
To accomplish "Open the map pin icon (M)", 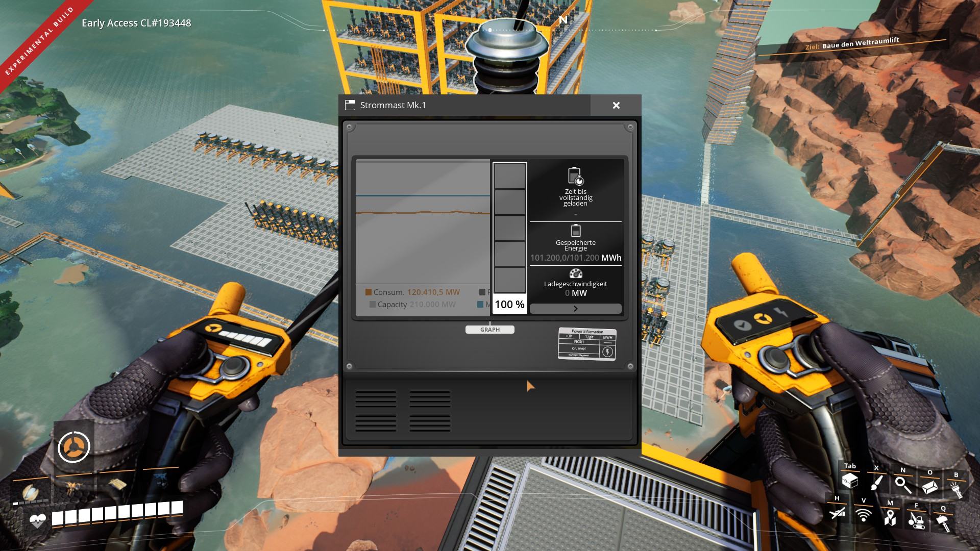I will pyautogui.click(x=890, y=517).
